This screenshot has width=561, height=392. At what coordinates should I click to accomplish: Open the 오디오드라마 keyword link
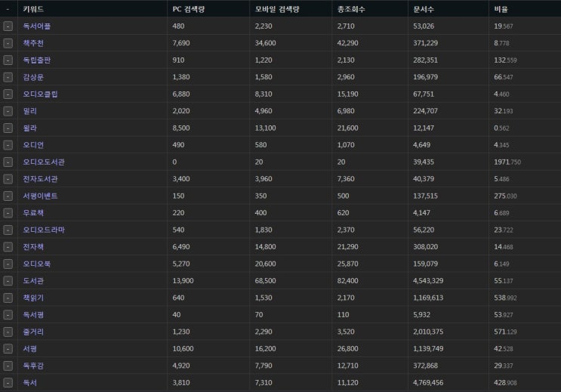tap(44, 230)
